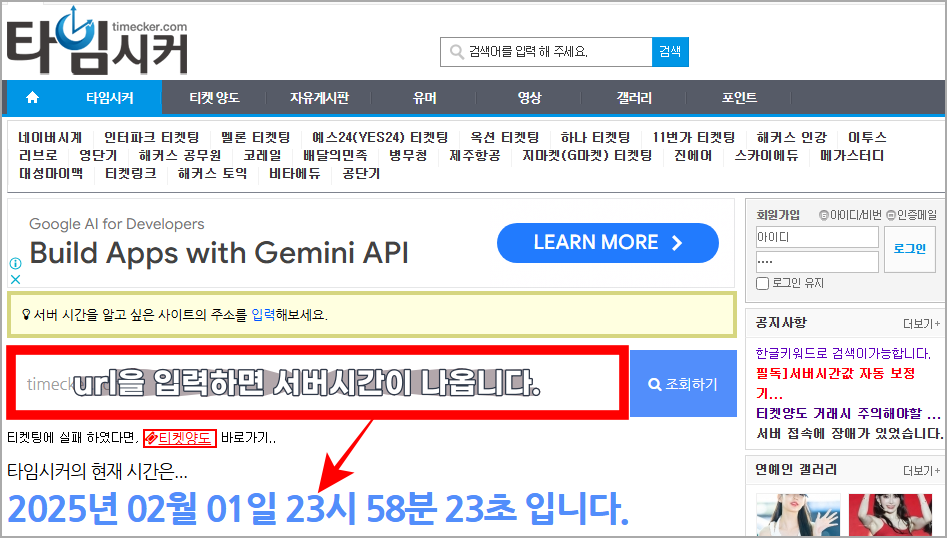
Task: Open 해커스 토익 link
Action: click(x=213, y=174)
